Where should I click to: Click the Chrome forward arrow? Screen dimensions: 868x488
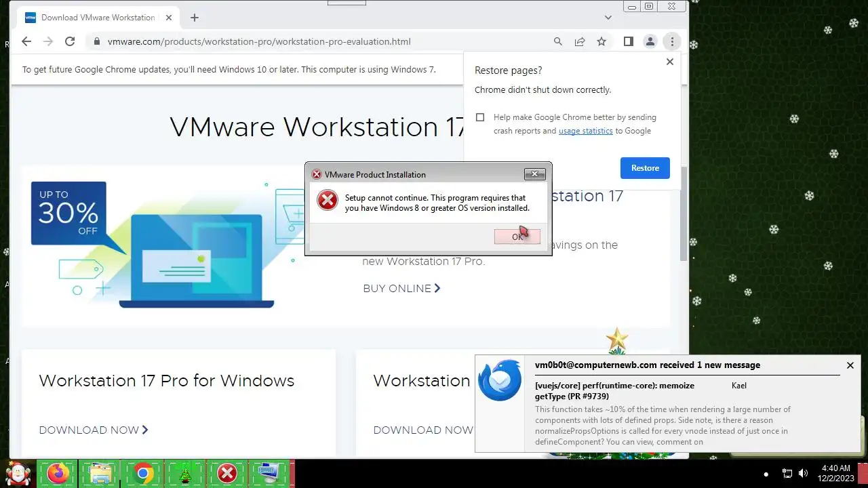[48, 41]
